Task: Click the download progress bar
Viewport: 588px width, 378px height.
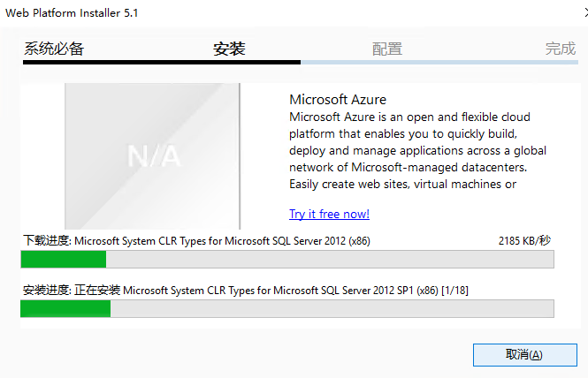Action: click(287, 259)
